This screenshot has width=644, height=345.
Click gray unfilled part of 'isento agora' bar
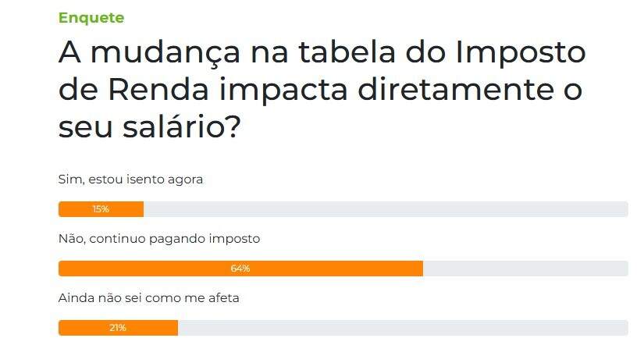[x=386, y=209]
